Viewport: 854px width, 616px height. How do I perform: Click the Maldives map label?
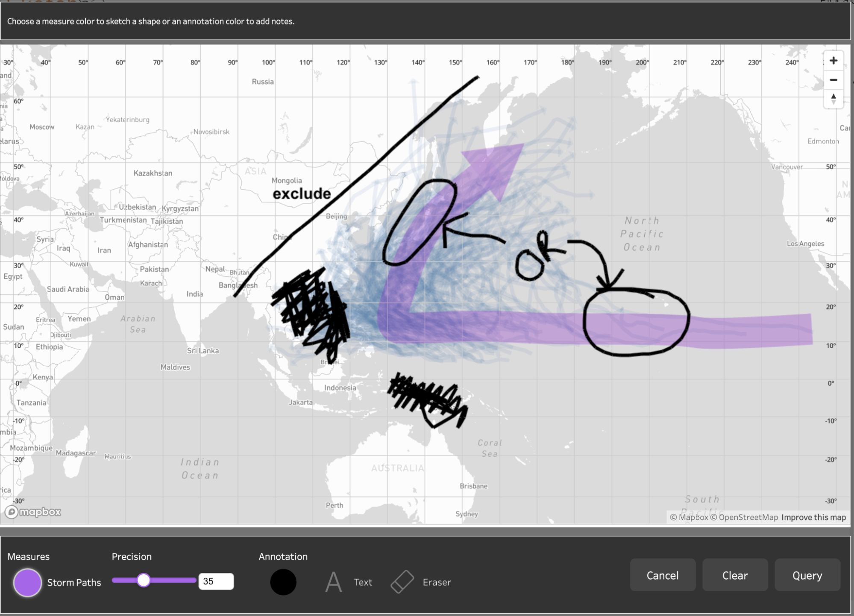[175, 367]
